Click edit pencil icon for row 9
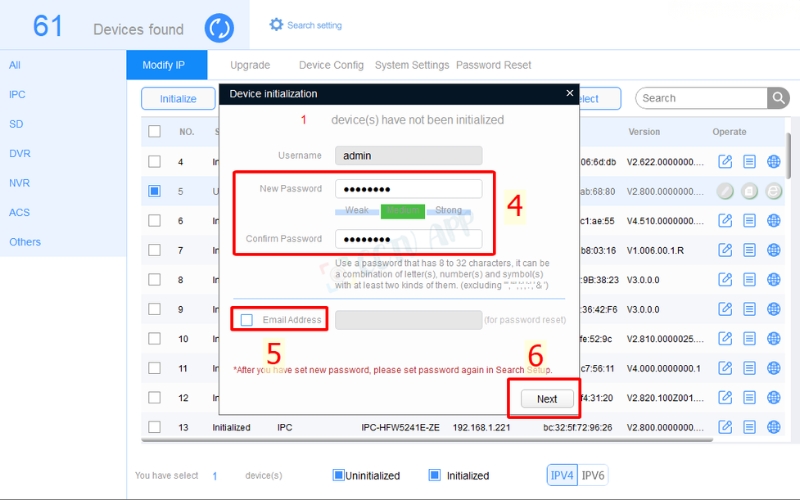Viewport: 800px width, 500px height. click(x=725, y=309)
